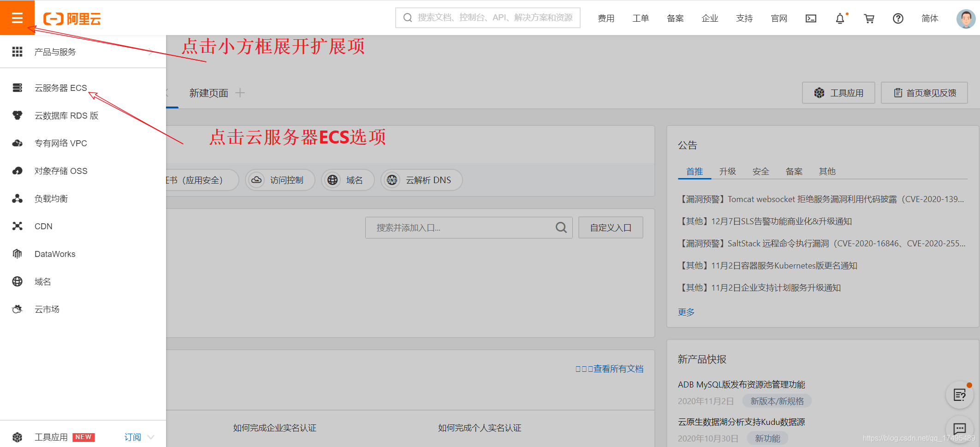980x447 pixels.
Task: Open the help question mark icon
Action: tap(898, 18)
